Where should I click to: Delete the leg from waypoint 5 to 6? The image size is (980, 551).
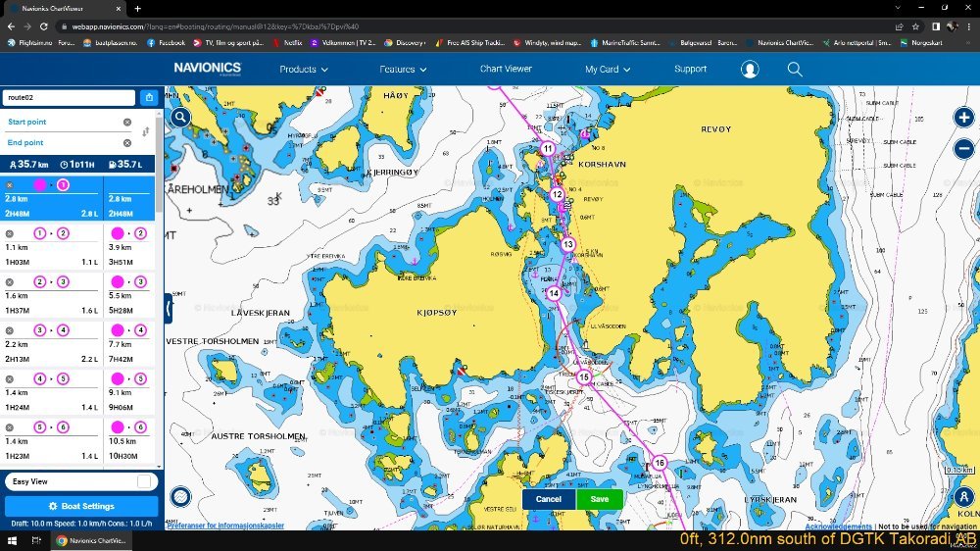coord(10,427)
